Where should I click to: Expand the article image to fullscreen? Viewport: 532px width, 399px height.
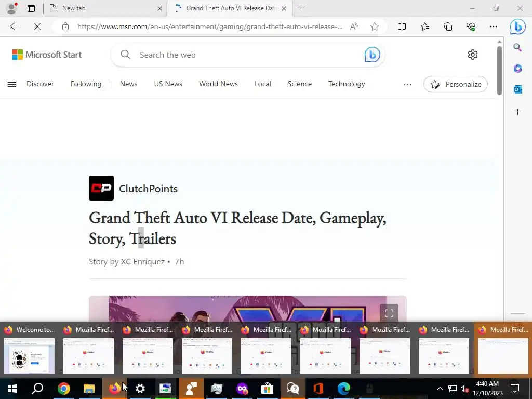tap(389, 313)
